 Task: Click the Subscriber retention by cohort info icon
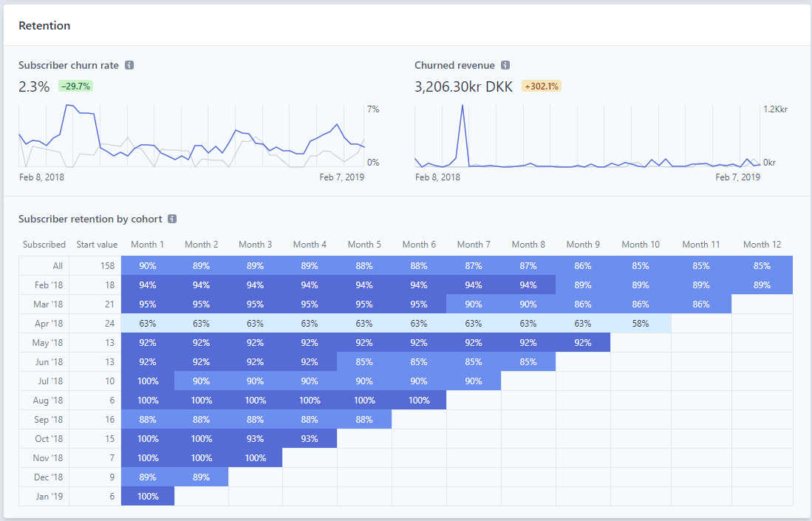[172, 219]
